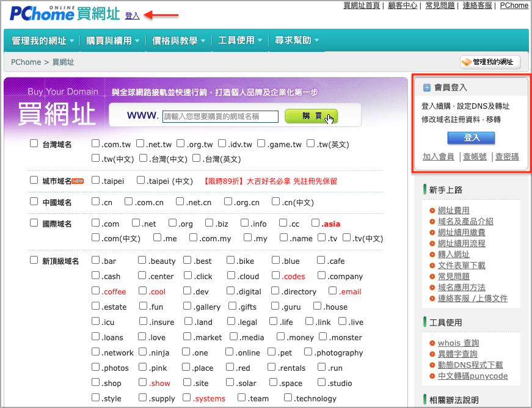Open the 工具使用 dropdown menu

240,40
